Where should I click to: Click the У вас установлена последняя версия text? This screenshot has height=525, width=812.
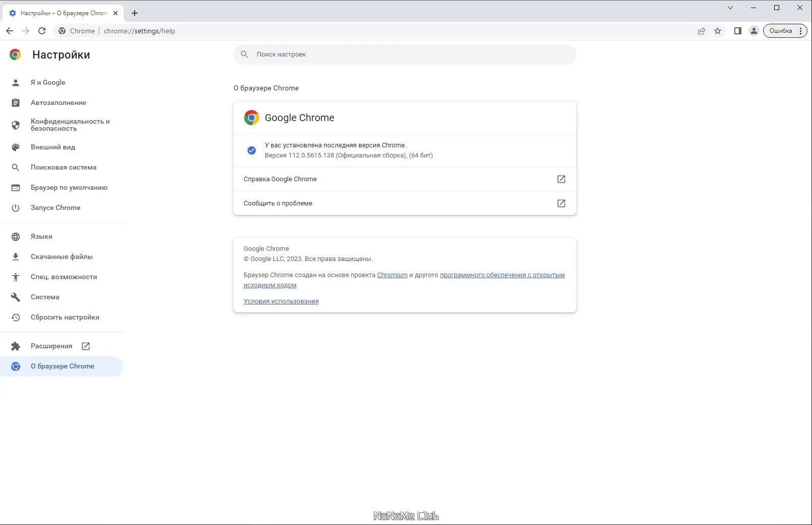[335, 145]
